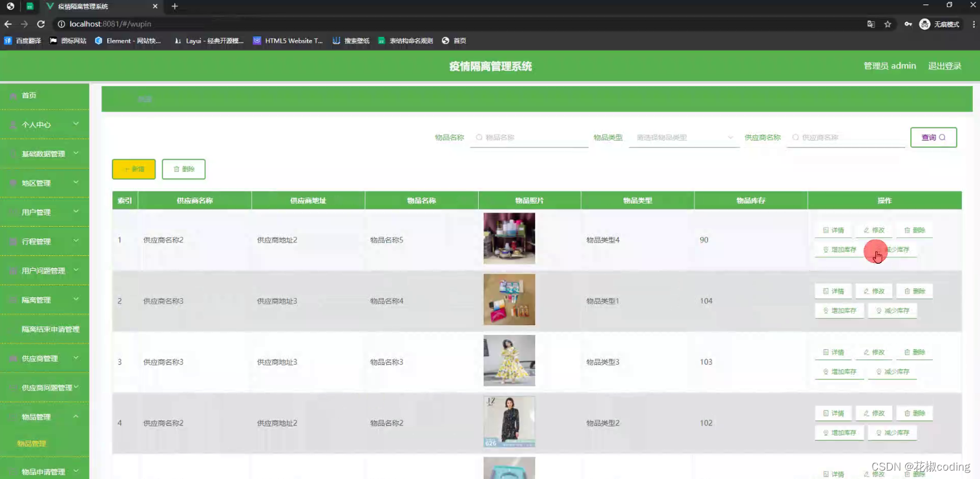980x479 pixels.
Task: Open the translate page icon in address bar
Action: 871,24
